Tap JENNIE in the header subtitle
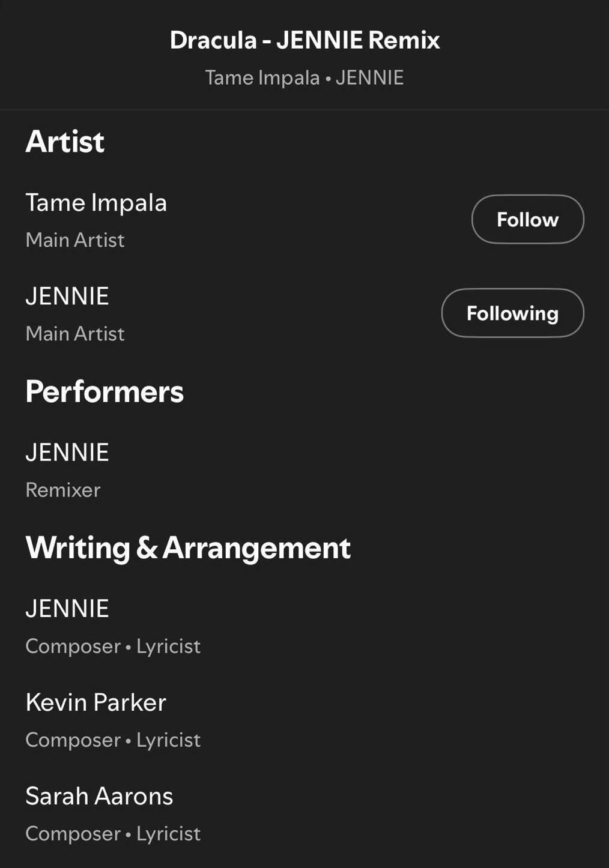The height and width of the screenshot is (868, 609). 369,78
